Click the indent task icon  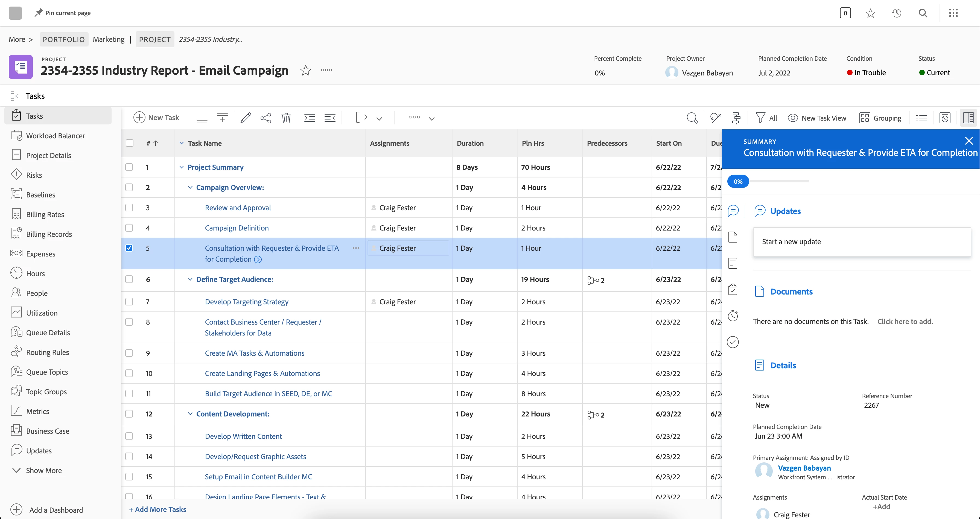click(310, 118)
